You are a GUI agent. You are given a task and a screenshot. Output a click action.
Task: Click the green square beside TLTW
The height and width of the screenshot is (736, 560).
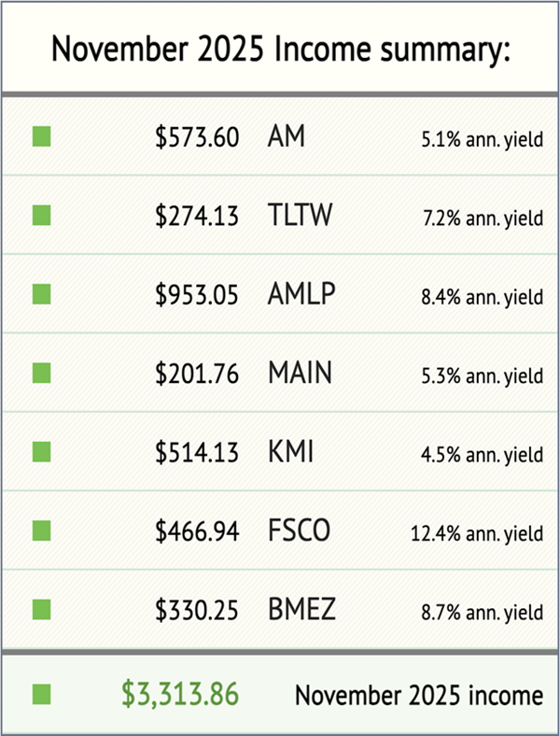pos(41,216)
